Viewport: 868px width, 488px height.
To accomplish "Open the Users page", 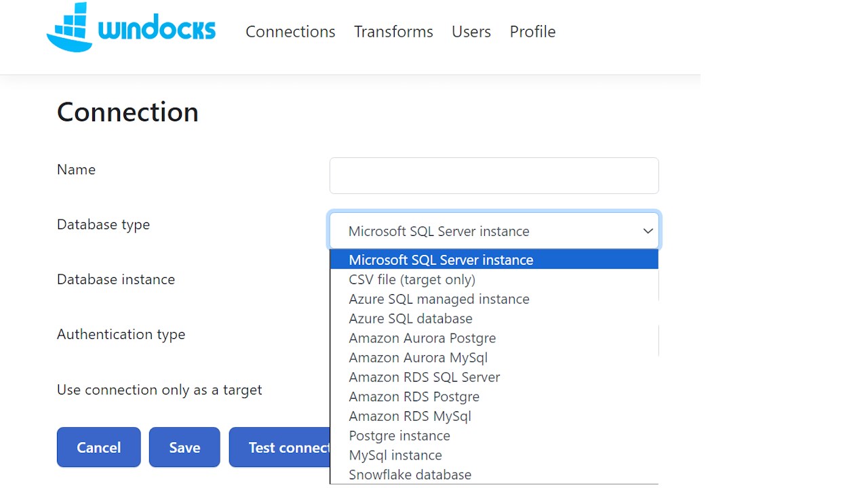I will [471, 32].
